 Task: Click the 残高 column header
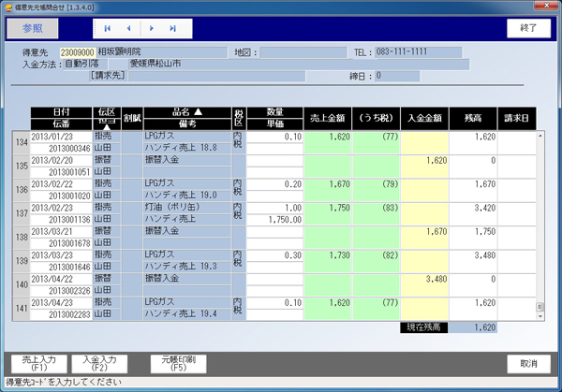(473, 117)
